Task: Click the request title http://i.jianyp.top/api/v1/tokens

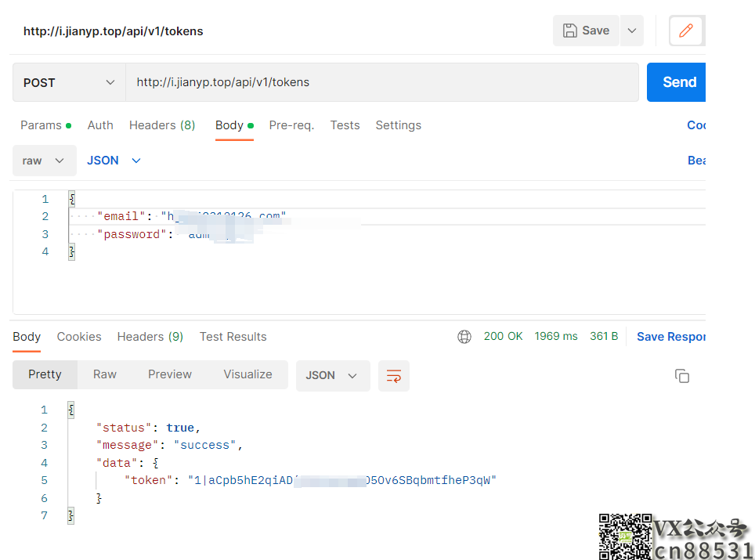Action: (x=113, y=31)
